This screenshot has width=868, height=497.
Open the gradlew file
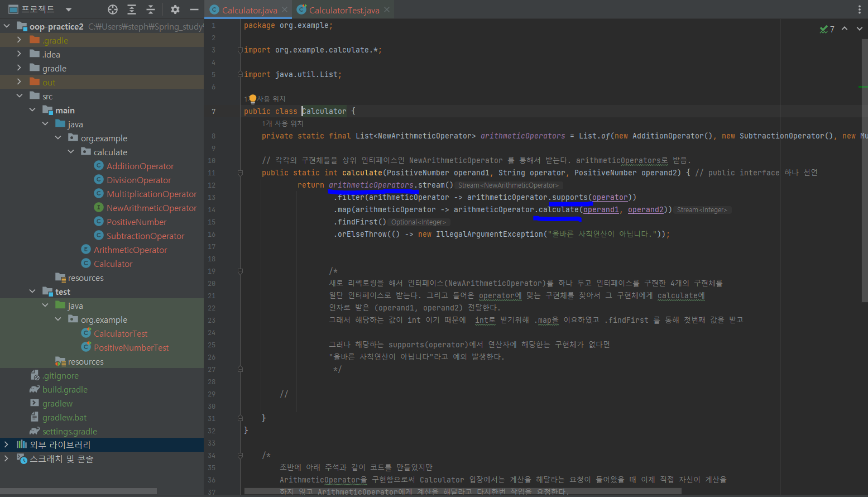tap(57, 403)
